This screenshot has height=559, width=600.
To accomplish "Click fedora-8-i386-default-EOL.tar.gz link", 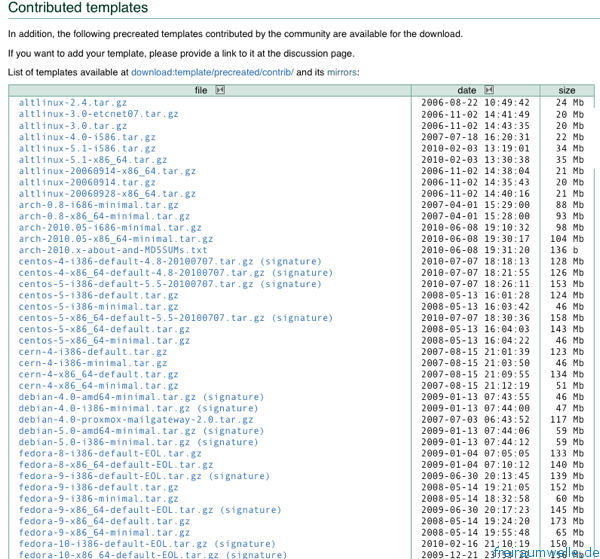I will [109, 453].
